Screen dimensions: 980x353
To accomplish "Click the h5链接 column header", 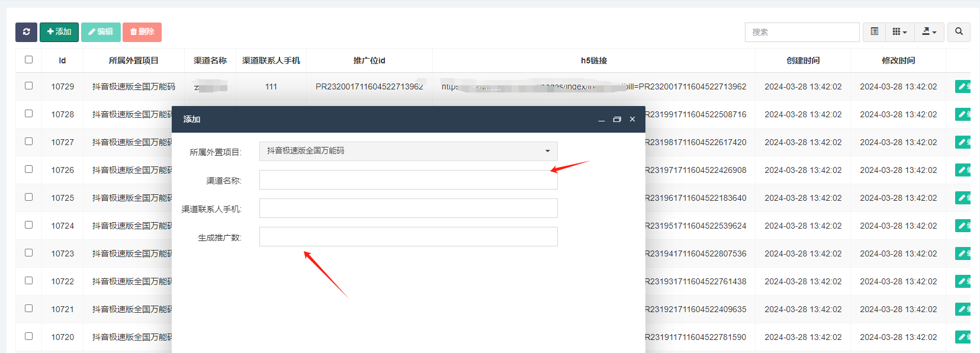I will (x=594, y=60).
